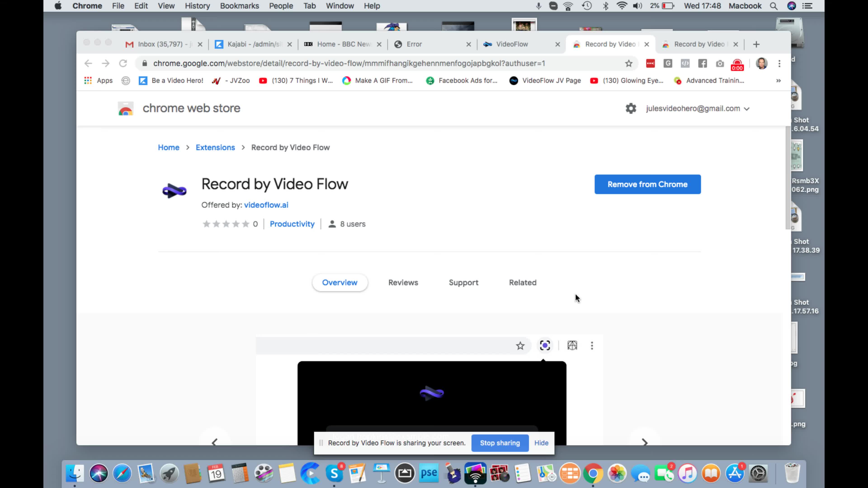Select the Overview tab
Image resolution: width=868 pixels, height=488 pixels.
coord(340,283)
